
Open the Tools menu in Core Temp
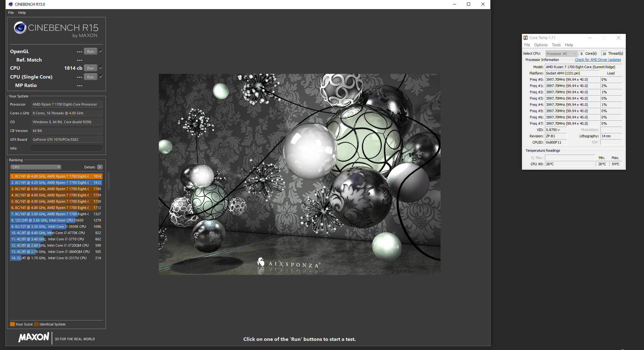(x=556, y=45)
